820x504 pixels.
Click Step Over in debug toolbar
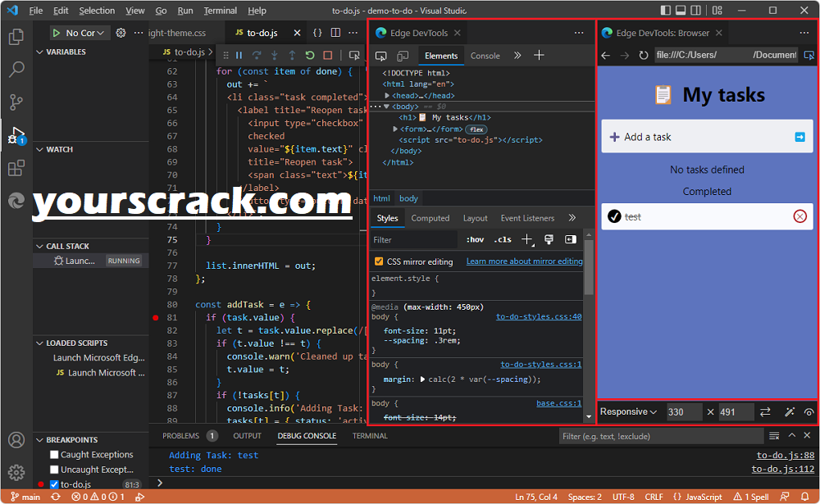257,55
